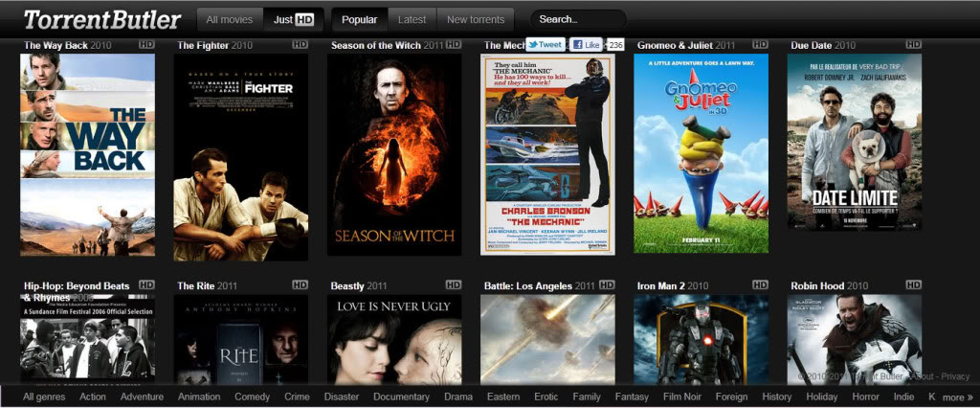The image size is (980, 408).
Task: Click the HD badge for Iron Man 2
Action: click(760, 284)
